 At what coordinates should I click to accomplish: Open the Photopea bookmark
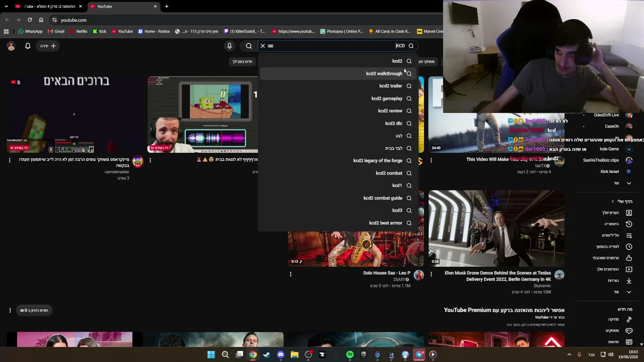(x=341, y=31)
